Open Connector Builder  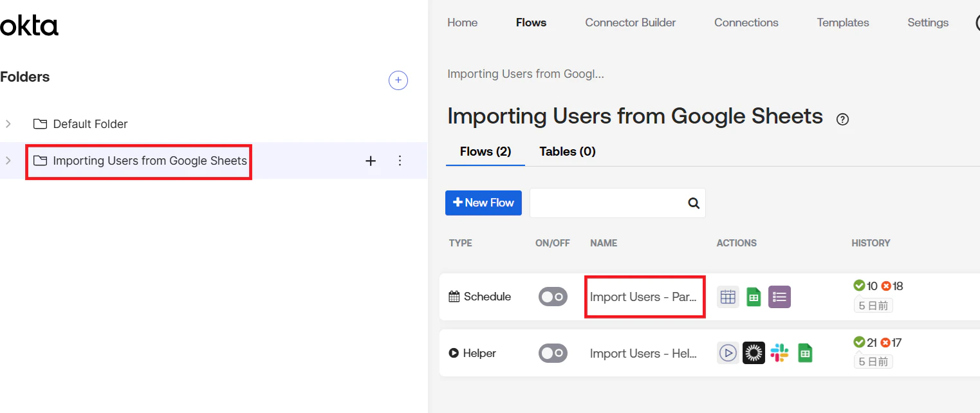tap(630, 23)
